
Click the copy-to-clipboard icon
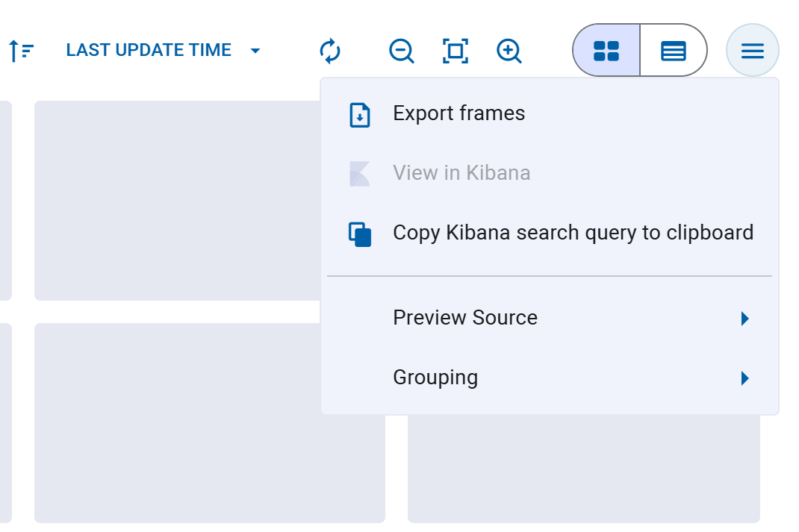point(359,233)
